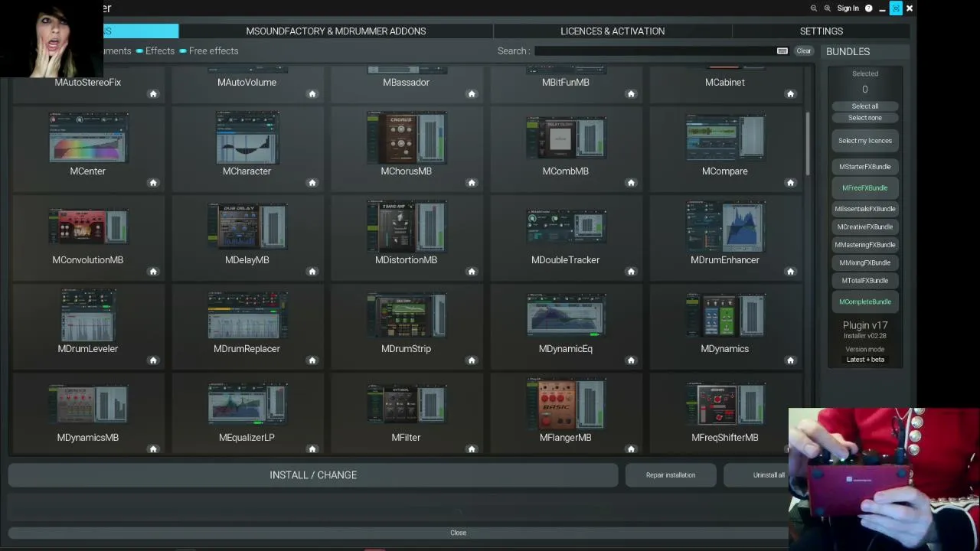980x551 pixels.
Task: Open the home icon for MDynamicEq
Action: 631,360
